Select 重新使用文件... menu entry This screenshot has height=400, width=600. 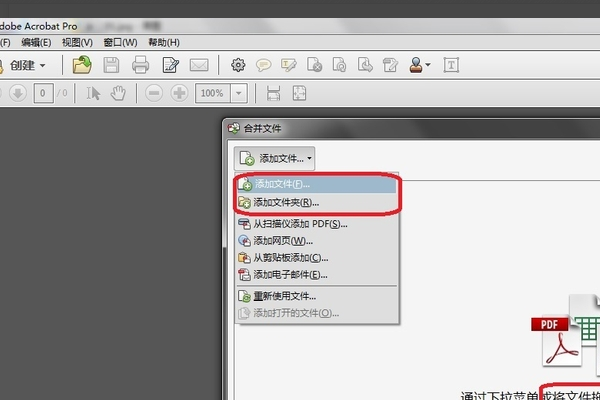pos(316,296)
